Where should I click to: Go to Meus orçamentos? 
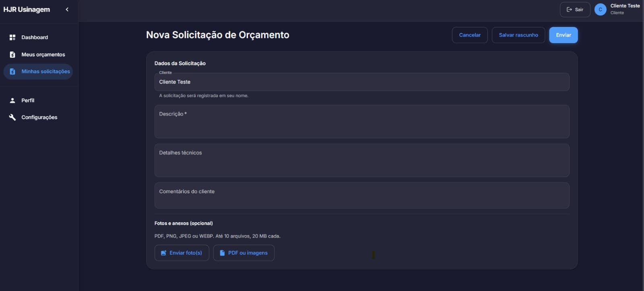(38, 55)
